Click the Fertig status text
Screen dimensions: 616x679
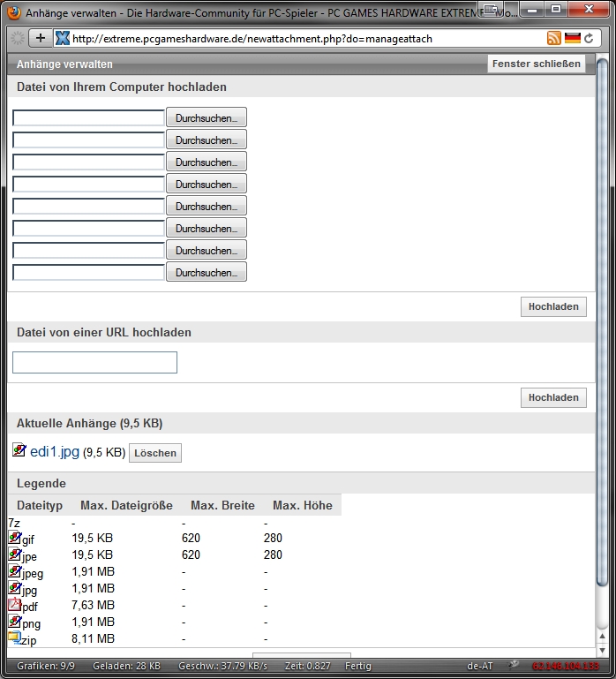click(x=358, y=666)
